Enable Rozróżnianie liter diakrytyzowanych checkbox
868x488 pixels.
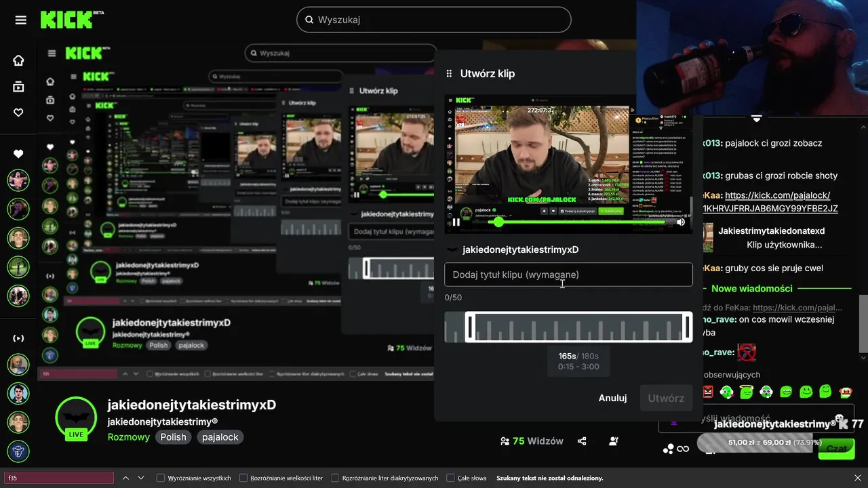click(x=335, y=478)
